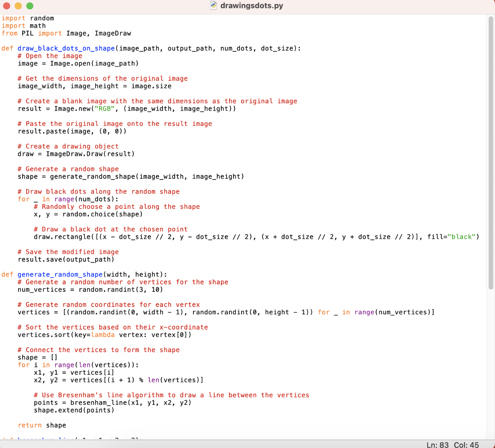Viewport: 495px width, 448px height.
Task: Click '# Create a blank image' comment line
Action: point(158,101)
